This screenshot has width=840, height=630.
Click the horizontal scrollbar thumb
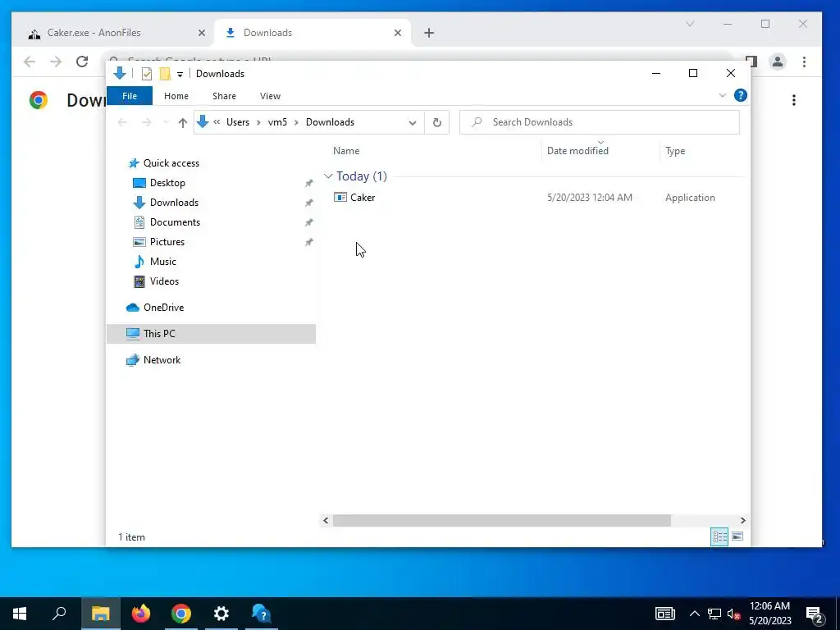(x=502, y=520)
